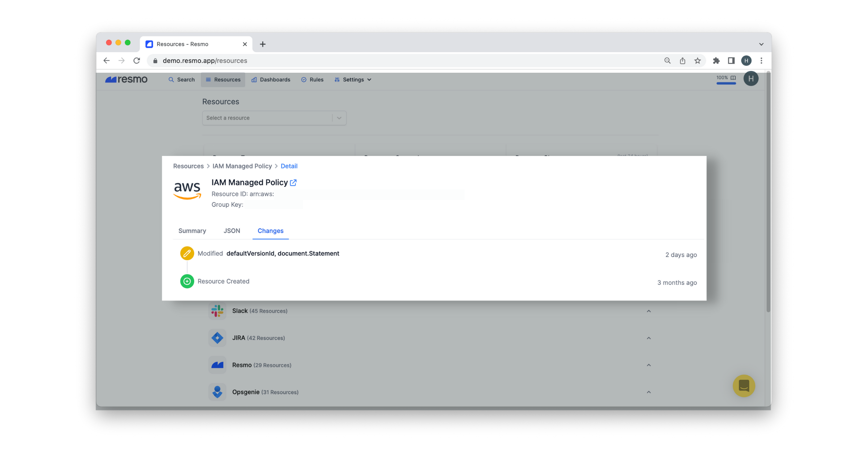Click the defaultVersionId, document.Statement change entry
Viewport: 868px width, 456px height.
[x=283, y=253]
